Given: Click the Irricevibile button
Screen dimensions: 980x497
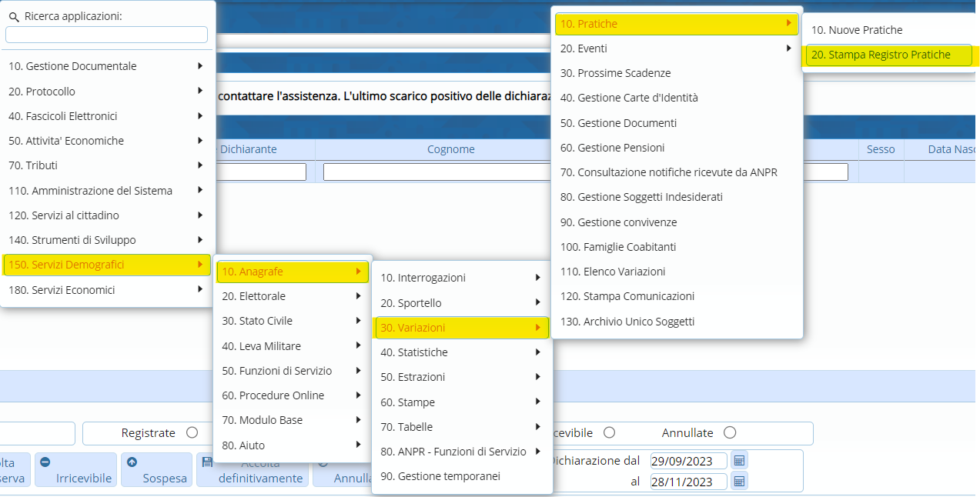Looking at the screenshot, I should [75, 470].
